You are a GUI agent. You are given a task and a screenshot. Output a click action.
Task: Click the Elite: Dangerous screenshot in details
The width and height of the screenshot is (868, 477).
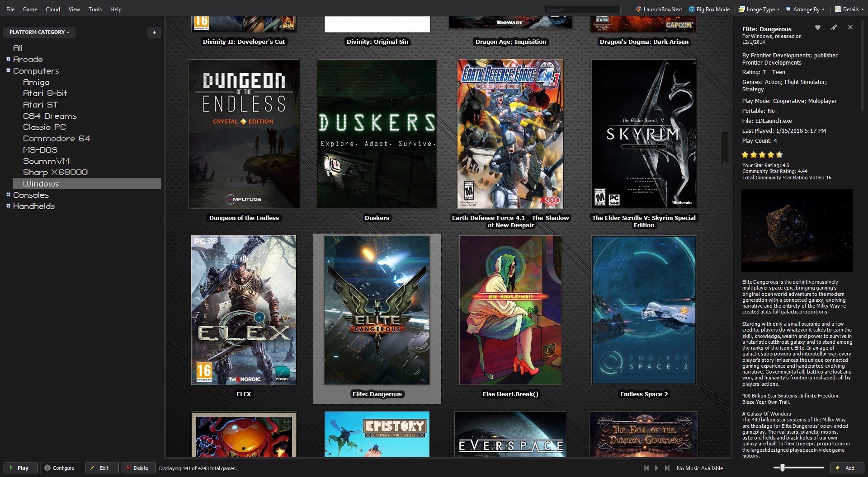coord(797,230)
